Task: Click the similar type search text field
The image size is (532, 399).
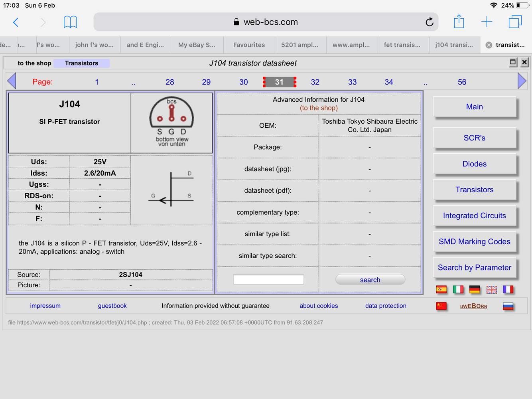Action: [x=268, y=279]
